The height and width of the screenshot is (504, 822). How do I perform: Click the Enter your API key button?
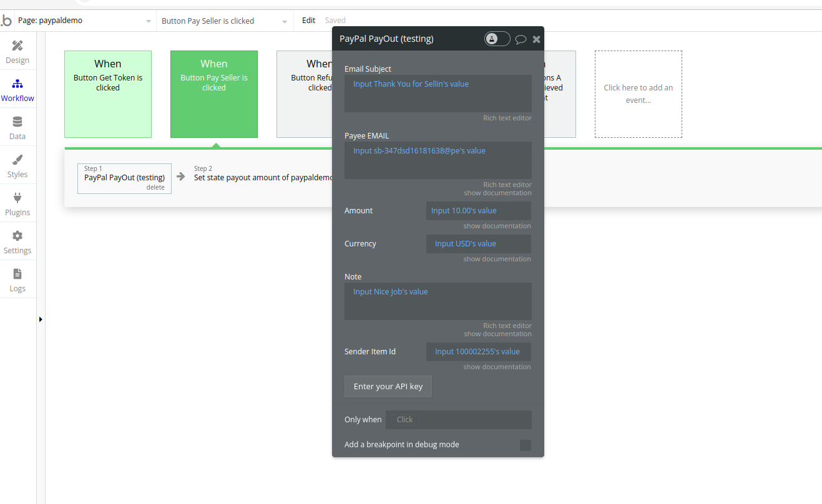pos(388,387)
